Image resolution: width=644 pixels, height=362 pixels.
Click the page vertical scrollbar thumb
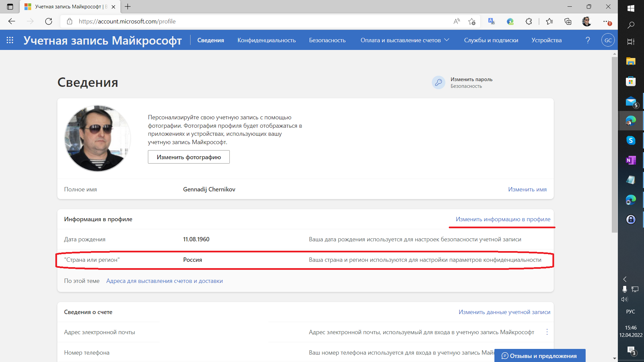pos(614,144)
